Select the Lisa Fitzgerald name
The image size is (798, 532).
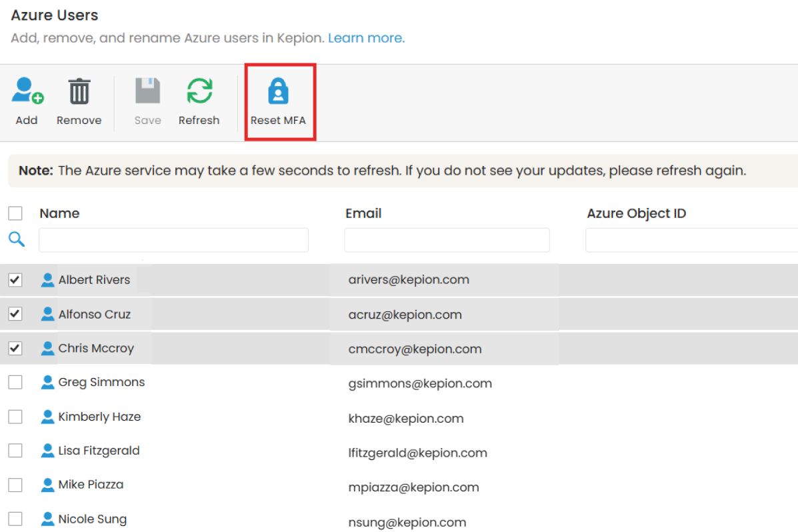(99, 451)
